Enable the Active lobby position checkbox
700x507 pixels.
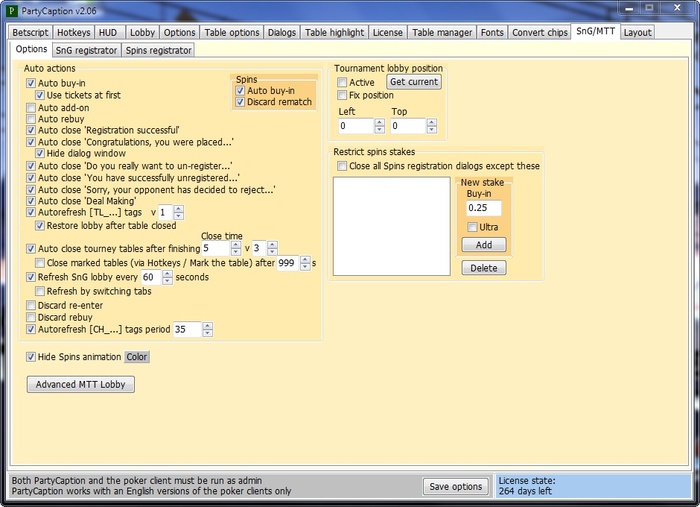(x=342, y=82)
